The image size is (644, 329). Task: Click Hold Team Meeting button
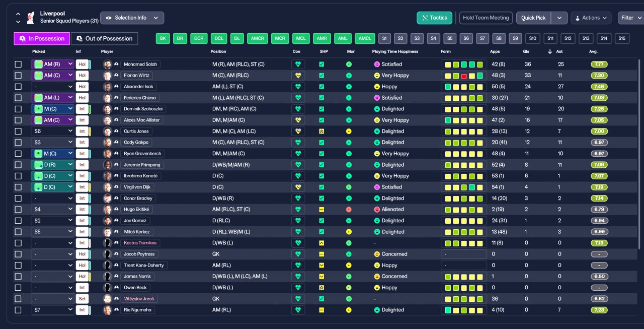[486, 18]
